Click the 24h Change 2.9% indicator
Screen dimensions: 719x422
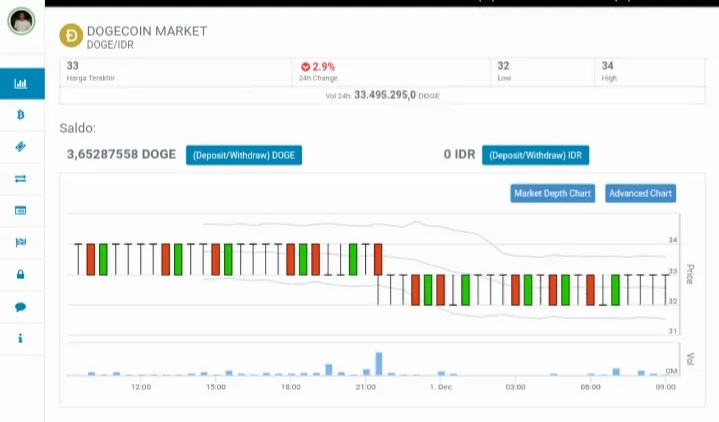[318, 67]
